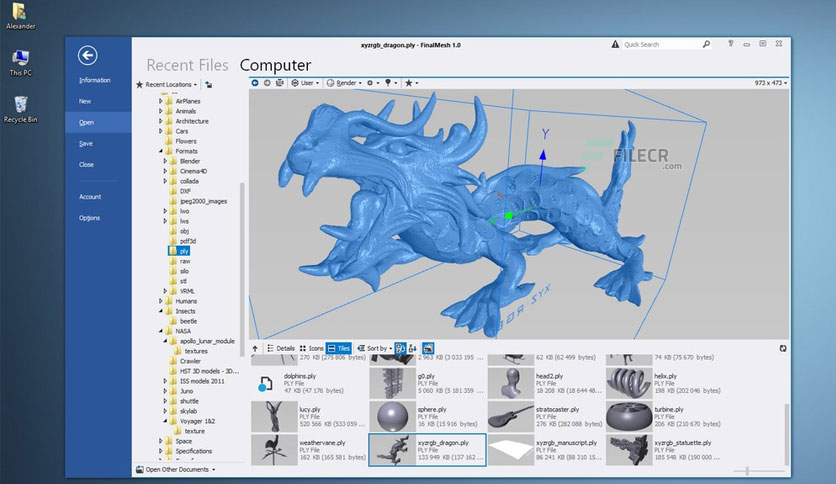The width and height of the screenshot is (836, 484).
Task: Open Account in the backstage menu
Action: (x=90, y=197)
